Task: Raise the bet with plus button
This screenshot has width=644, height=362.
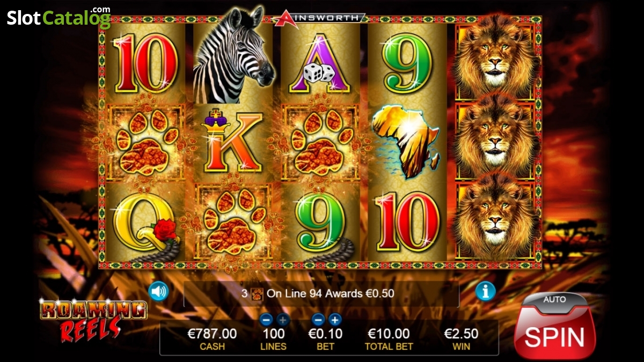Action: (335, 320)
